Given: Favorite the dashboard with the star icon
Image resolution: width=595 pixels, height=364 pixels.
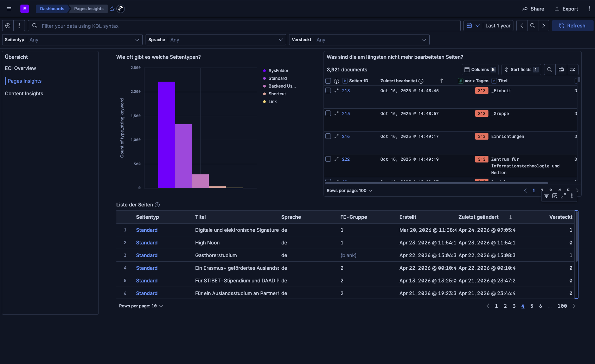Looking at the screenshot, I should [x=112, y=9].
